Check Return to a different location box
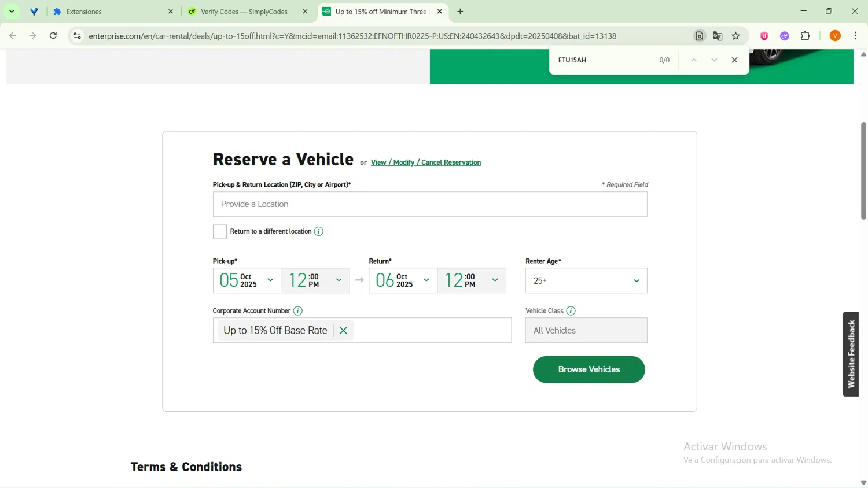868x488 pixels. (220, 231)
